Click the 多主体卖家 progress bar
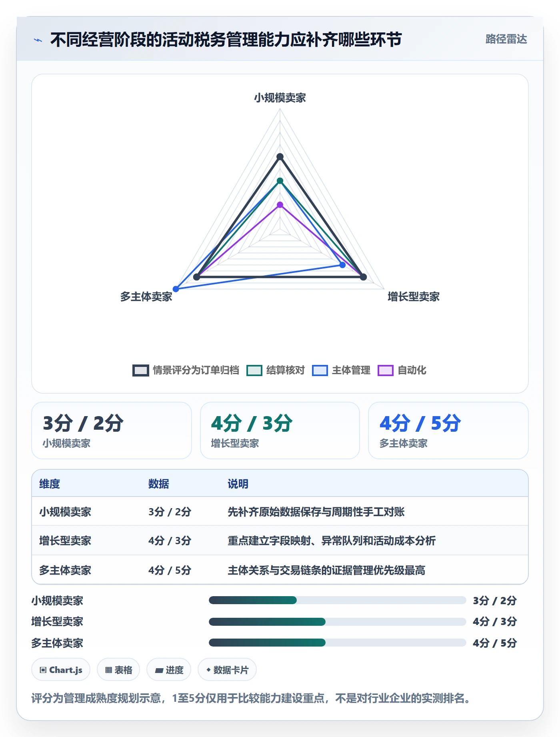The height and width of the screenshot is (737, 560). click(338, 643)
